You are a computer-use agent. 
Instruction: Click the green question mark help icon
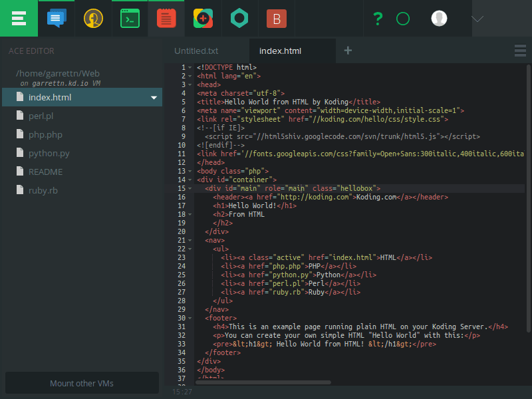coord(378,19)
